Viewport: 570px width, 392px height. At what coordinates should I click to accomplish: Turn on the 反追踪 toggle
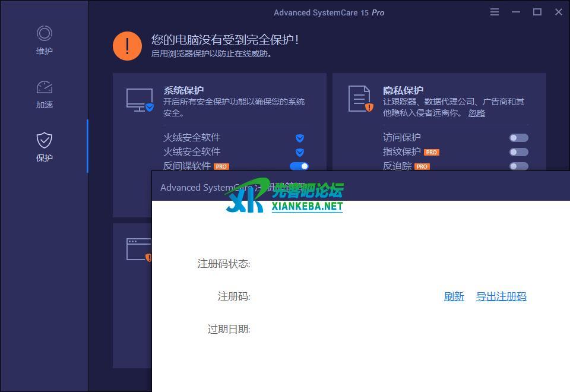pos(518,166)
